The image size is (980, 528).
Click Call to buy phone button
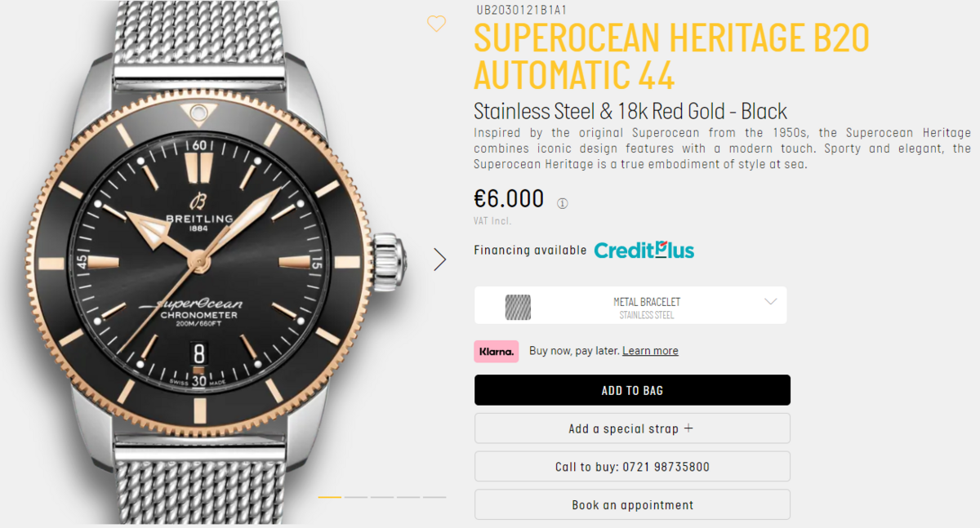pos(632,467)
